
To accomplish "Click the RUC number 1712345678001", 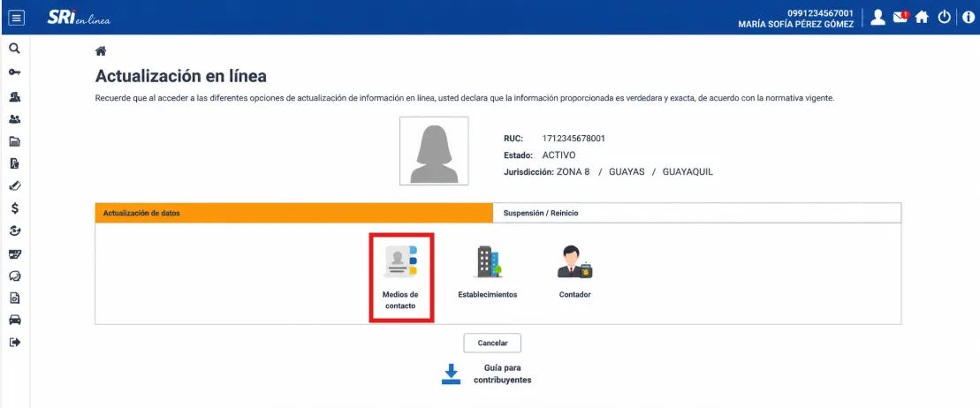I will [574, 138].
